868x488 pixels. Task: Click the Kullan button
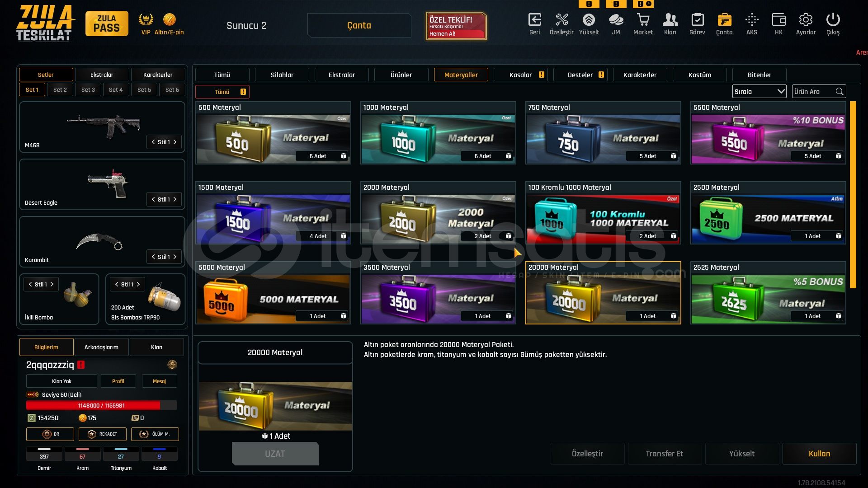[x=819, y=454]
